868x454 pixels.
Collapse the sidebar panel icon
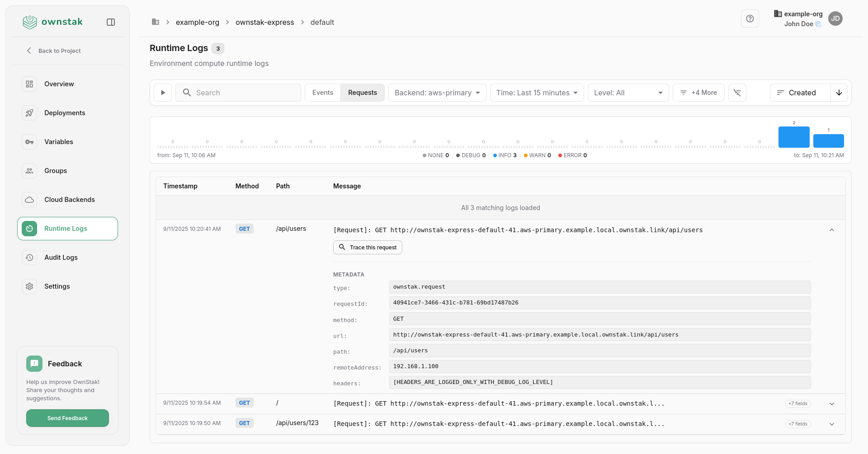(x=111, y=22)
